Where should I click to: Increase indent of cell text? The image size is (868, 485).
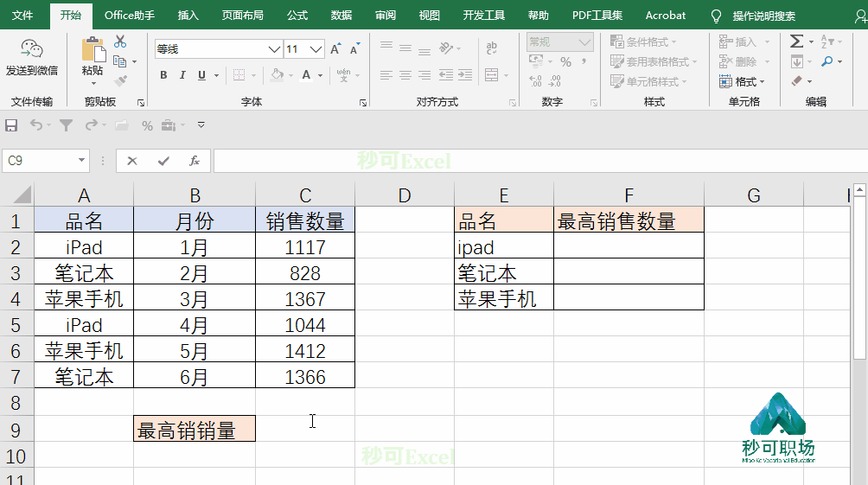pos(465,75)
